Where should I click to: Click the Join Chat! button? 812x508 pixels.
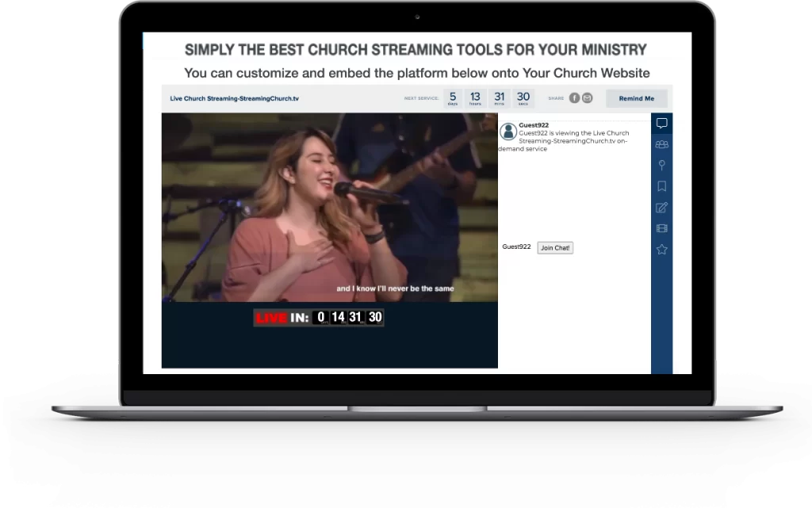(x=554, y=248)
